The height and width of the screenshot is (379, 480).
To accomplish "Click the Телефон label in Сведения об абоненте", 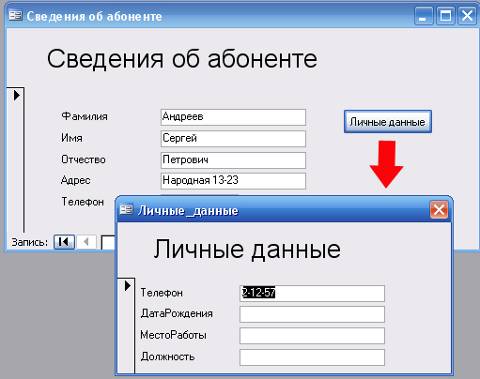I will (83, 202).
